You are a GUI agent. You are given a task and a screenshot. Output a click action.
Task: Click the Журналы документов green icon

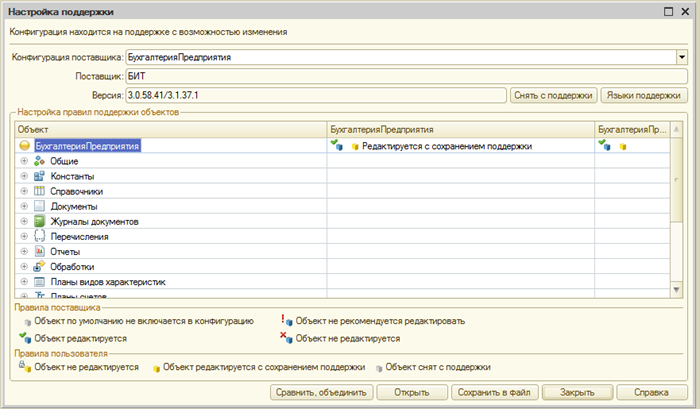click(40, 221)
